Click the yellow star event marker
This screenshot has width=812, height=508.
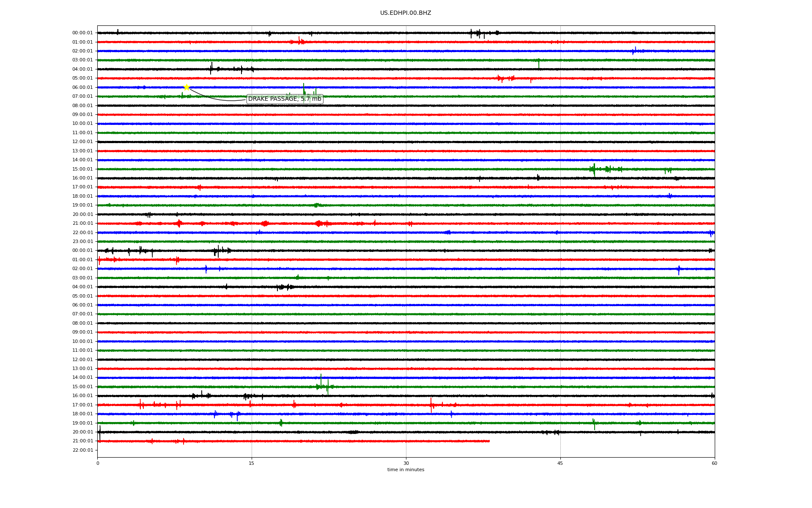click(187, 87)
